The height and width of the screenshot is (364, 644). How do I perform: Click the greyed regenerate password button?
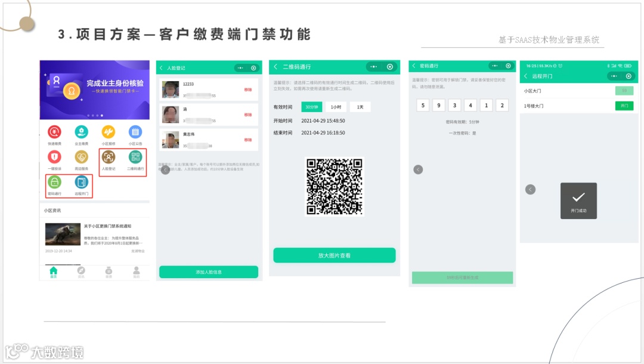coord(463,277)
